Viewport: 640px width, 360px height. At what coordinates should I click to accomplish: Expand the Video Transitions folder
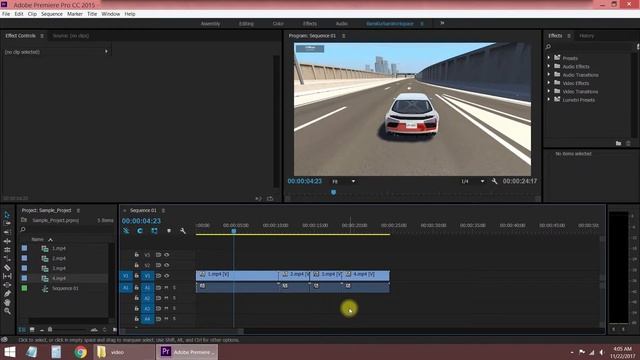549,91
